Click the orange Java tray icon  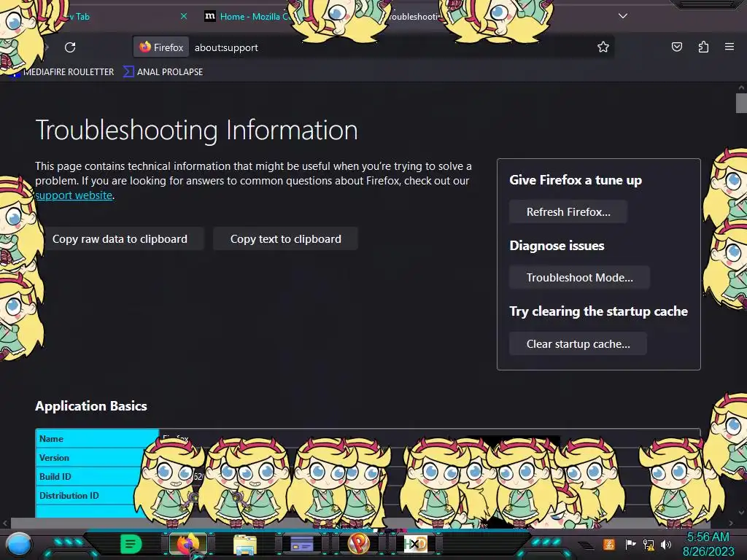[609, 544]
